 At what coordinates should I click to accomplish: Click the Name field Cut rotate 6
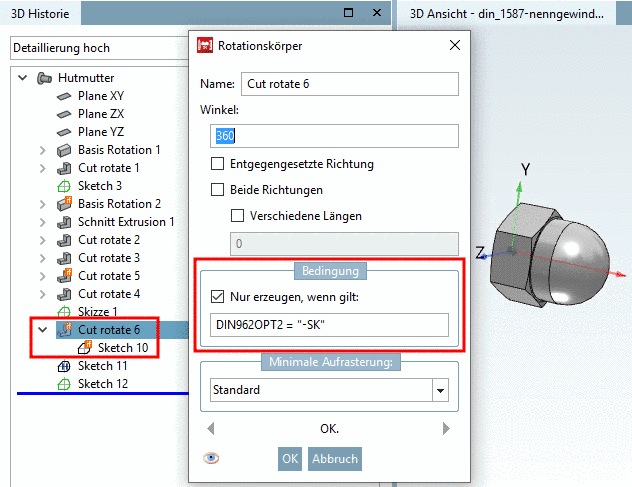(x=350, y=84)
